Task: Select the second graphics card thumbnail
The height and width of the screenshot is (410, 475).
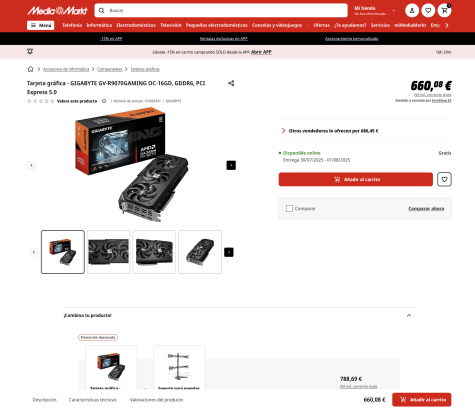Action: click(108, 252)
